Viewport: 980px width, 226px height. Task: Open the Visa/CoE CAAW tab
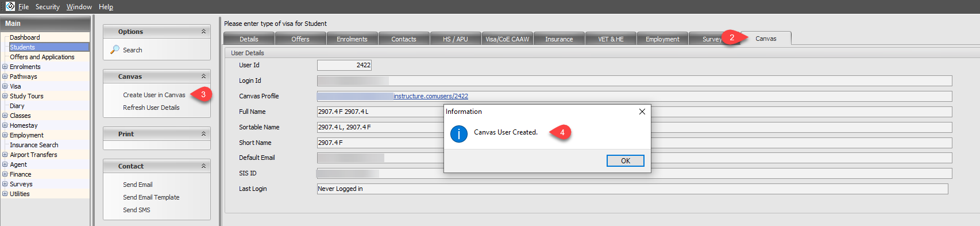507,39
